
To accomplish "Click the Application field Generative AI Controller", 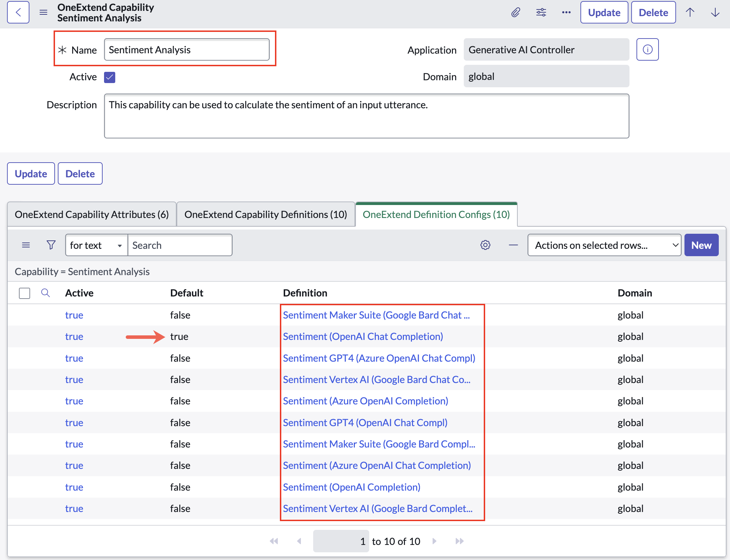I will pyautogui.click(x=546, y=49).
